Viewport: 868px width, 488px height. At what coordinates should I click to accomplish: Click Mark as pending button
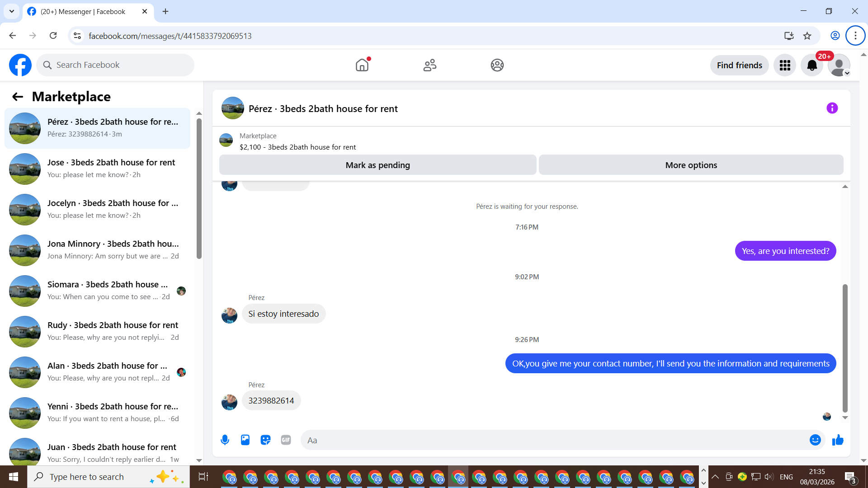point(377,165)
